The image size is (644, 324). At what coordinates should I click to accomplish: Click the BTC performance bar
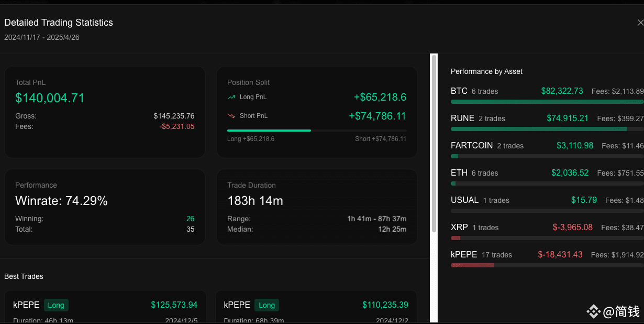click(x=547, y=102)
